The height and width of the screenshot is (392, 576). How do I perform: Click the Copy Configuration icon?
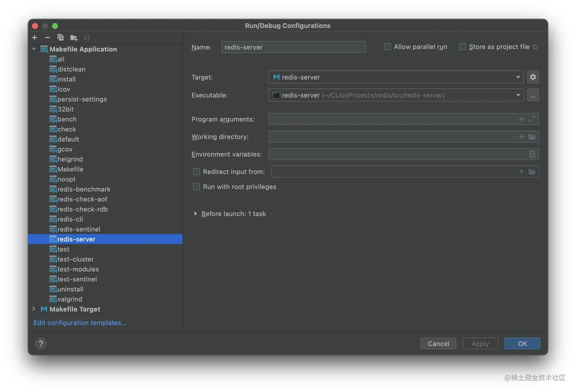(x=60, y=37)
